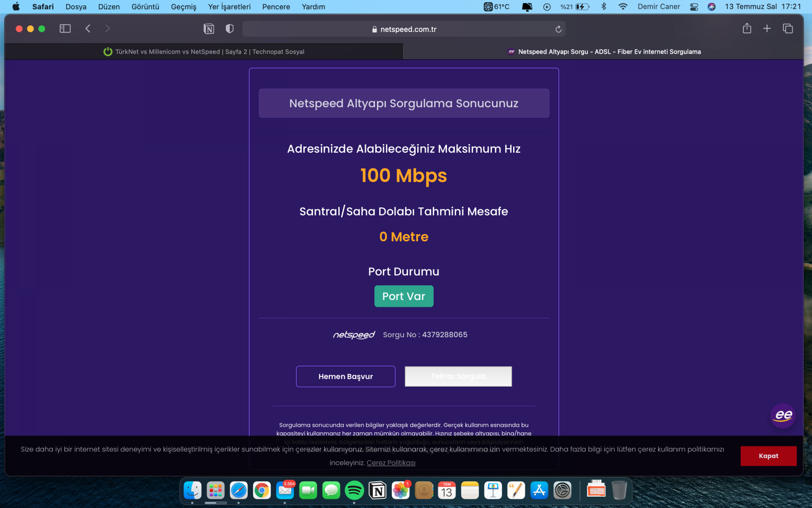The width and height of the screenshot is (812, 508).
Task: Focus the netspeed.com.tr address bar
Action: click(404, 29)
